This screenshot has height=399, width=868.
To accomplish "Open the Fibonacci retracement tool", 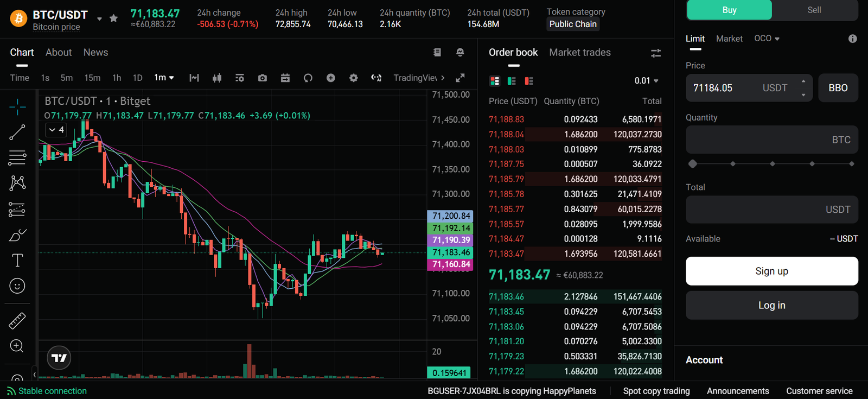I will coord(17,157).
